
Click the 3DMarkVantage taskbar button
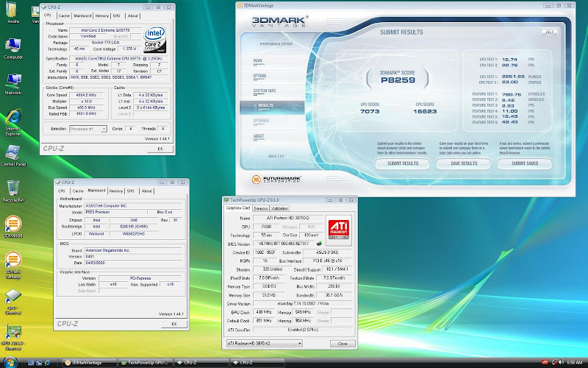pos(87,362)
